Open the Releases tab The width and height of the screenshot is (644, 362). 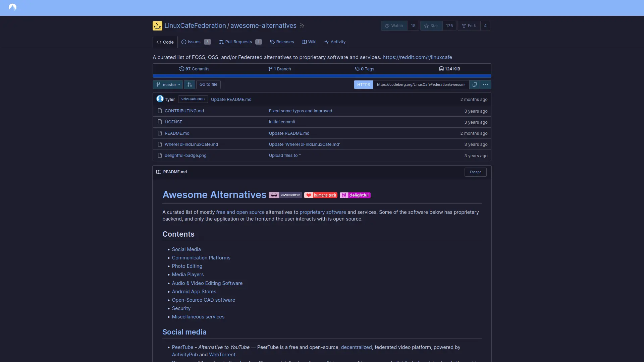[x=282, y=42]
